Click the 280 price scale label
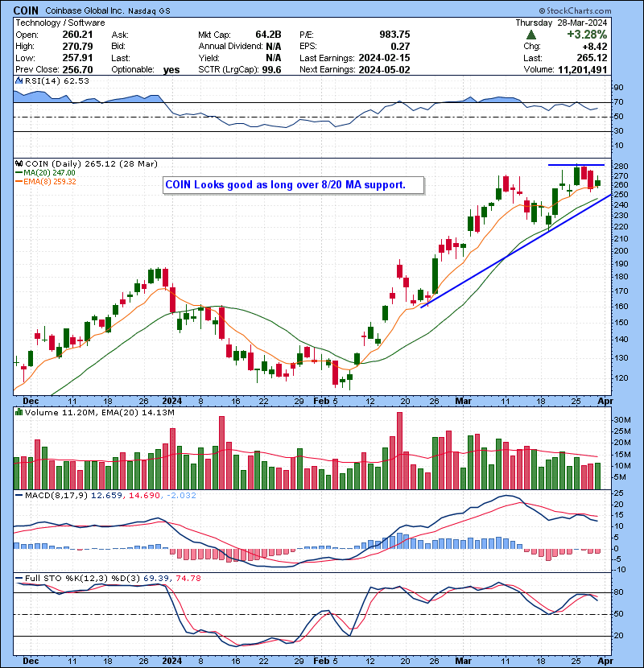This screenshot has width=644, height=668. [x=621, y=166]
